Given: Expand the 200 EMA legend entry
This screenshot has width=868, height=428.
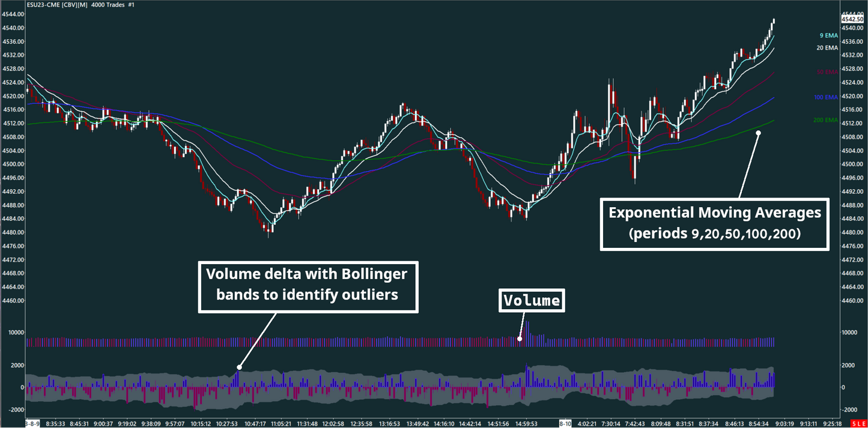Looking at the screenshot, I should [826, 119].
